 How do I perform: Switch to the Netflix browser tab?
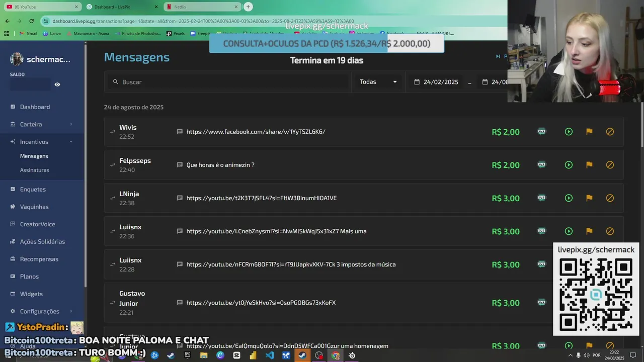[x=202, y=7]
